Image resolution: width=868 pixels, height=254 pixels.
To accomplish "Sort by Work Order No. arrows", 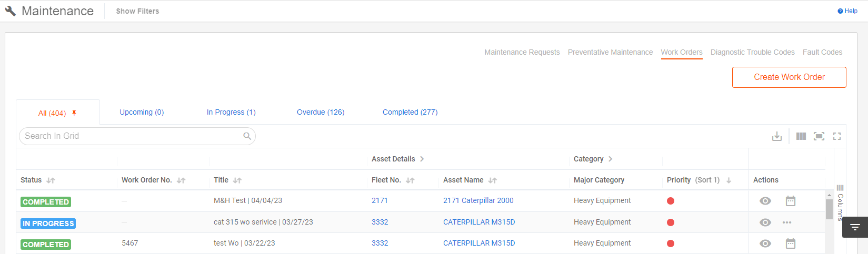I will coord(181,180).
